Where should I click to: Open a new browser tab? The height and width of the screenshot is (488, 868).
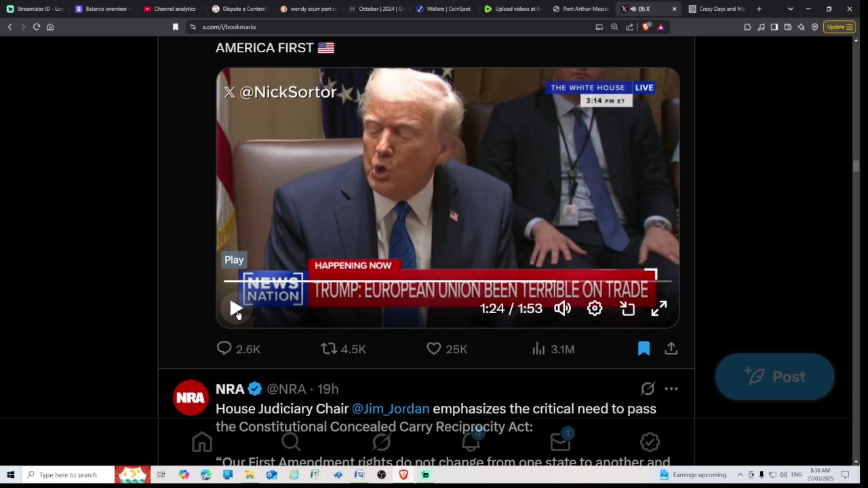click(x=759, y=9)
